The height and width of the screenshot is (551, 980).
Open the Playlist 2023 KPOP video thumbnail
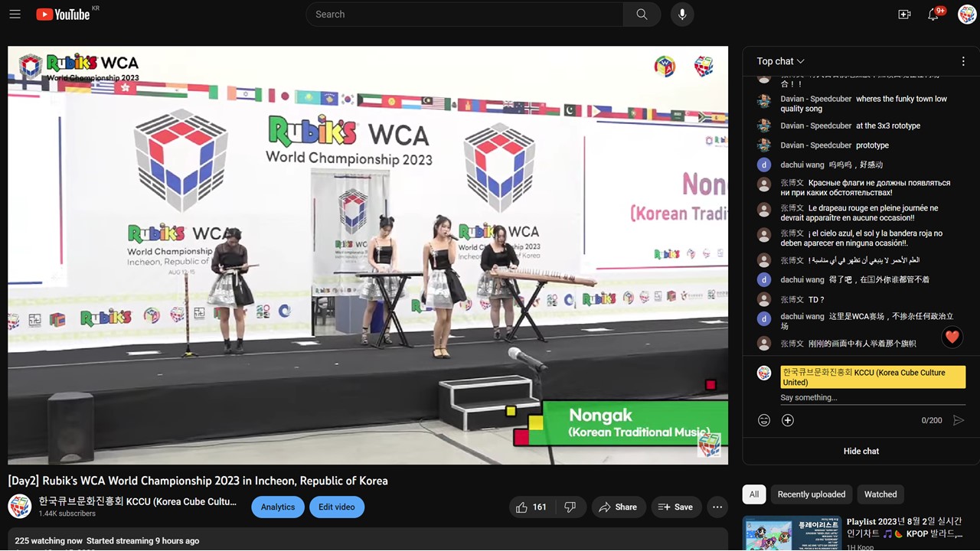pyautogui.click(x=790, y=533)
